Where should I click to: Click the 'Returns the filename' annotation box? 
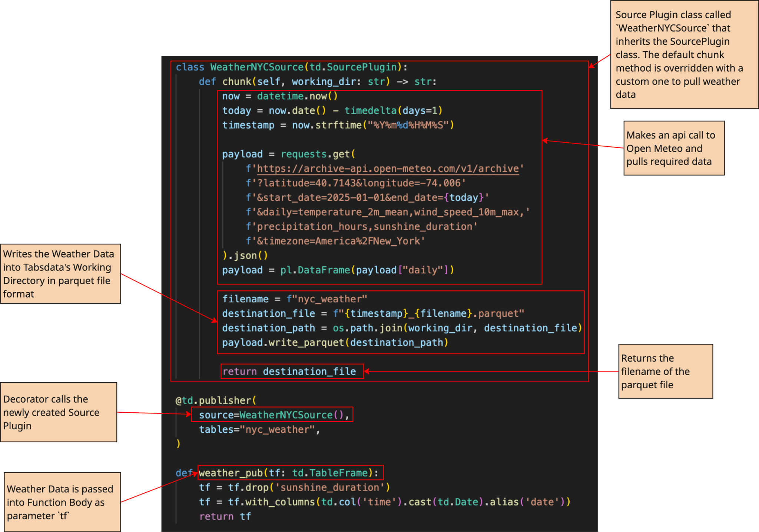[665, 371]
